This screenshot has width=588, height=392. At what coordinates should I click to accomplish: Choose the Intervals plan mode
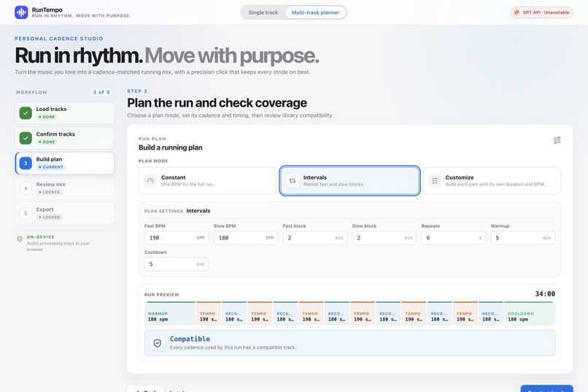[349, 181]
